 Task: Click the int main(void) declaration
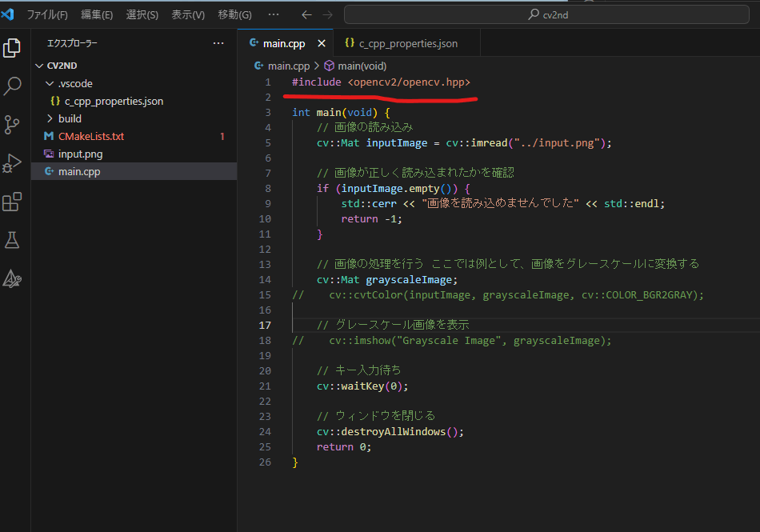click(341, 113)
